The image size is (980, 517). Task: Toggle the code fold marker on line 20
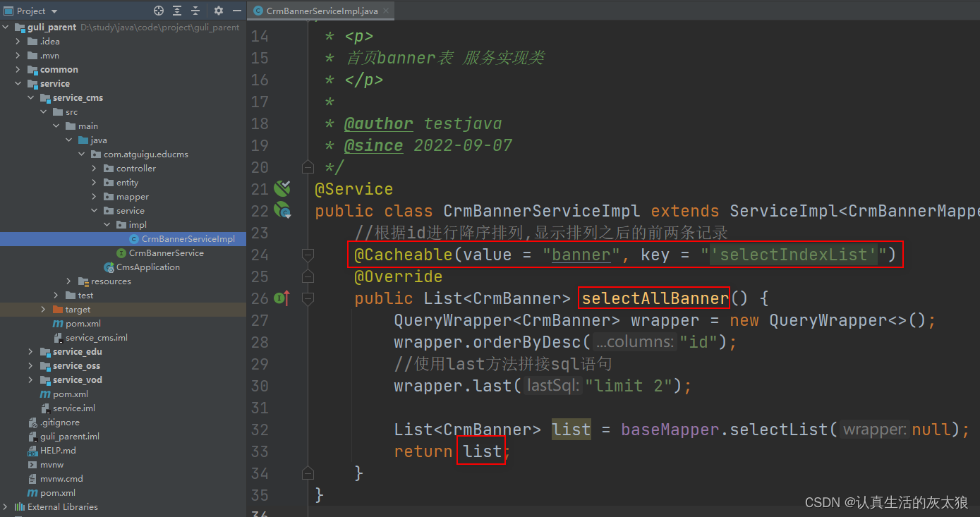308,167
